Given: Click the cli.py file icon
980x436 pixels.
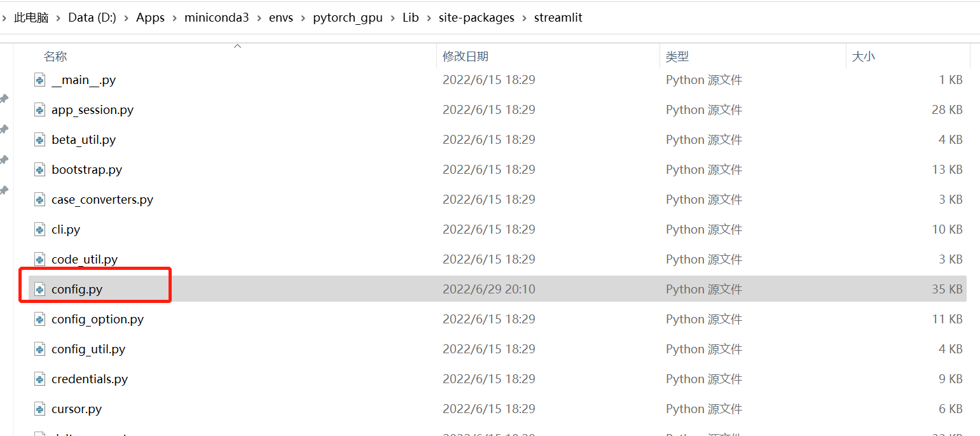Looking at the screenshot, I should (x=39, y=230).
